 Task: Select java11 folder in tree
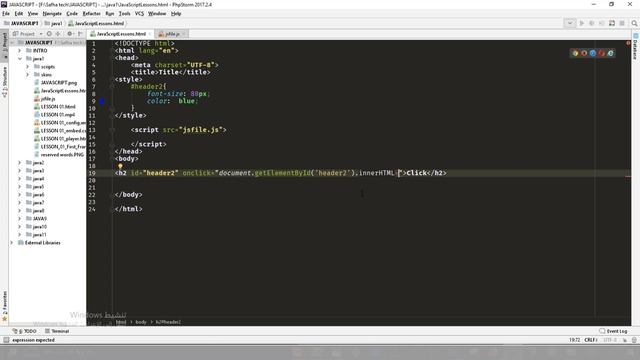[x=39, y=235]
